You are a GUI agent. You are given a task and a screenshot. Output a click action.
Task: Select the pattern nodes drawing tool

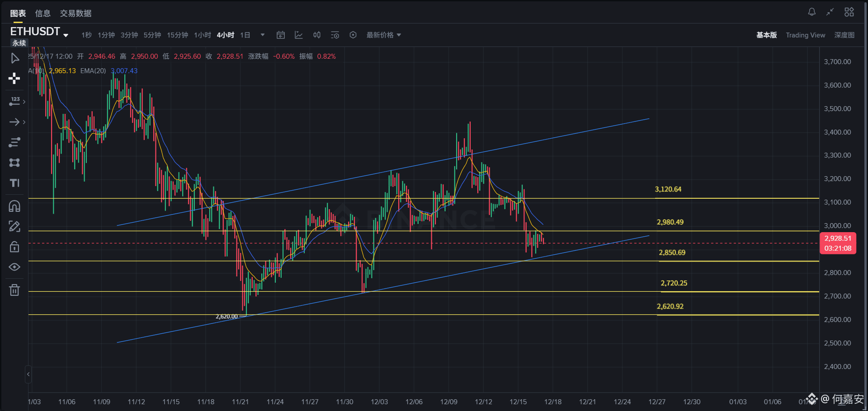tap(14, 163)
